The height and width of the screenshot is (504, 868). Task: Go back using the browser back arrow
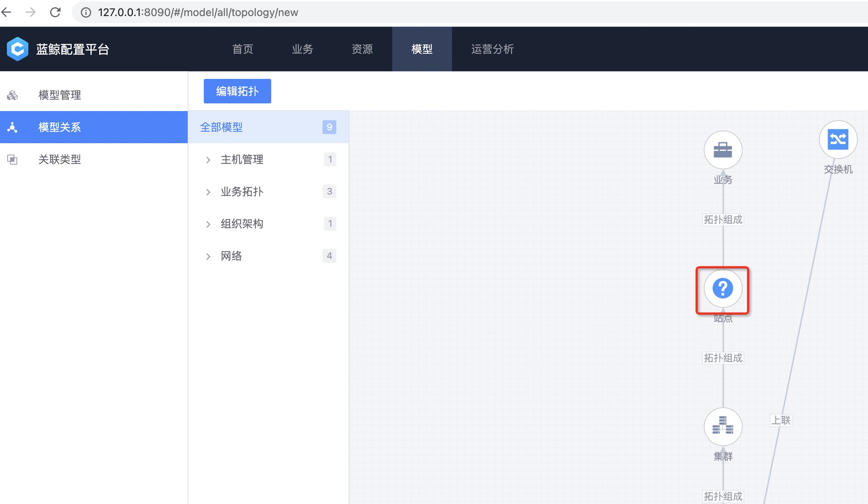point(6,13)
